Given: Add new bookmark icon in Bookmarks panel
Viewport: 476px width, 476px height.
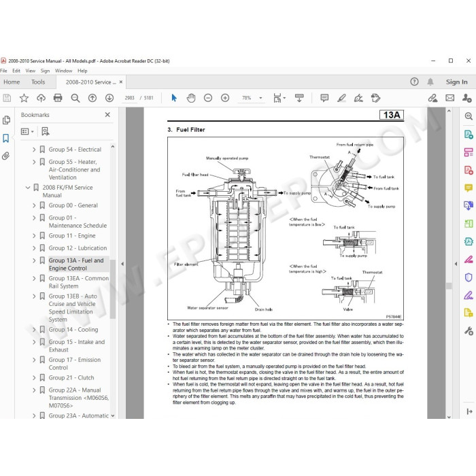Looking at the screenshot, I should click(46, 131).
